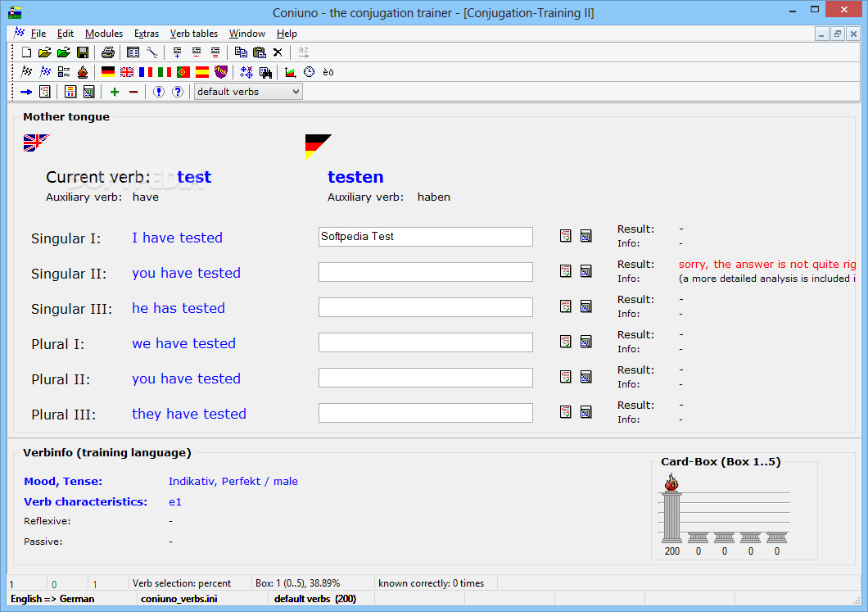Click the wrench settings icon
The height and width of the screenshot is (612, 868).
tap(152, 52)
